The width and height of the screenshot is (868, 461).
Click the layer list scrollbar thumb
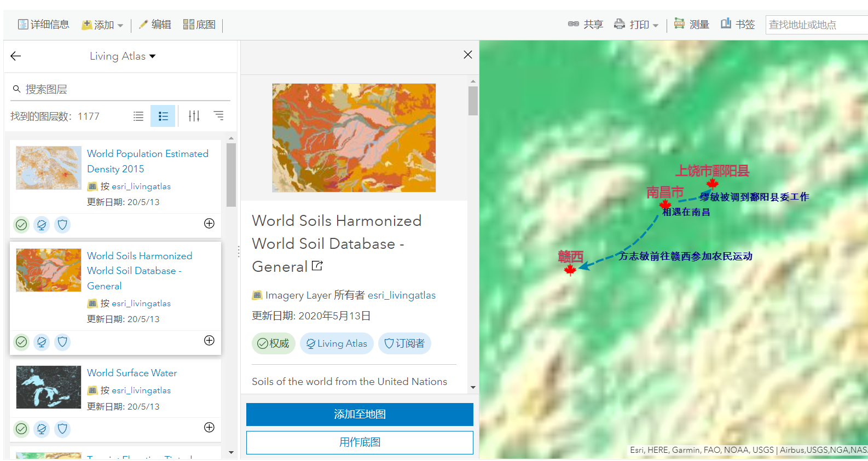pos(231,175)
